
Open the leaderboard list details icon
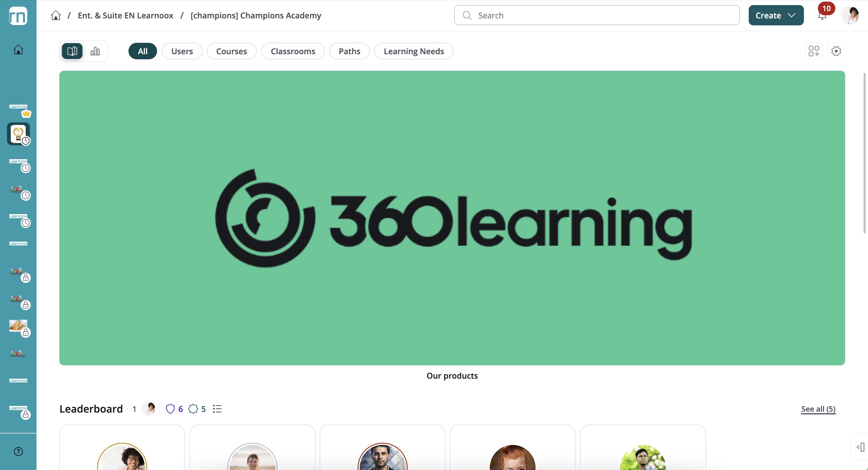217,409
